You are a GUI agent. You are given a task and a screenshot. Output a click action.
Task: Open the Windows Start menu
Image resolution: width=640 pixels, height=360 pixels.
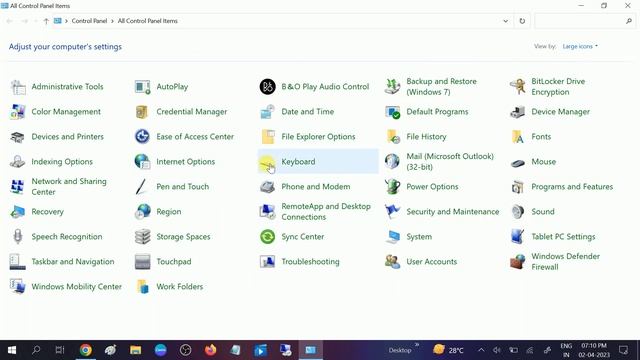point(12,350)
